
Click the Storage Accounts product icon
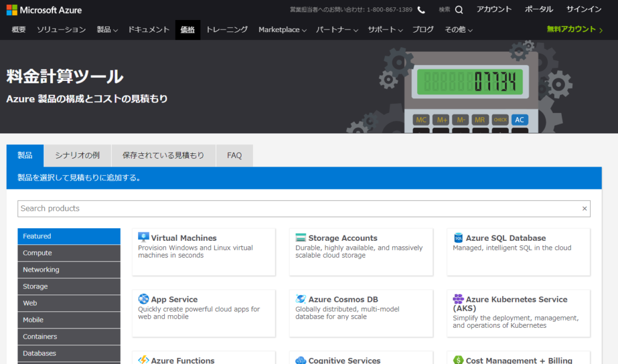pos(301,237)
